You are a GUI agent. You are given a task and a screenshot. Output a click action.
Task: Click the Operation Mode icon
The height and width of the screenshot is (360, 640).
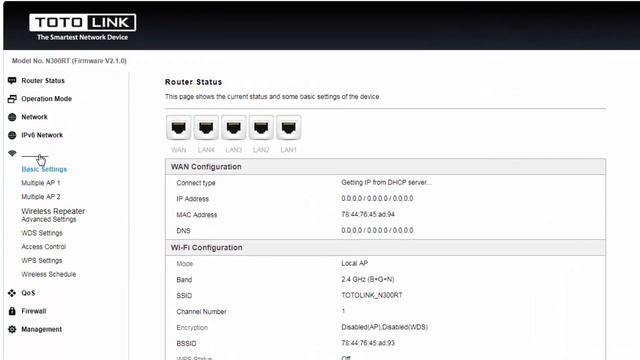click(x=12, y=99)
